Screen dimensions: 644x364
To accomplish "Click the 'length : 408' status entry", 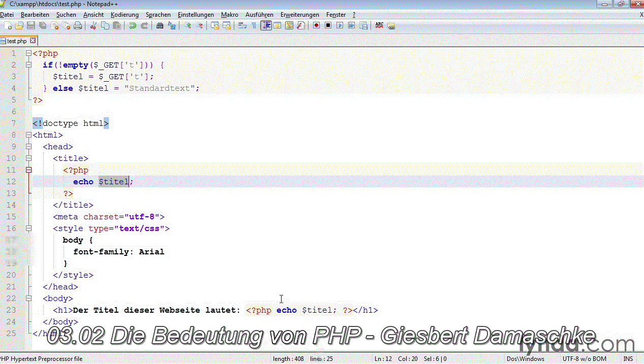I will (x=288, y=359).
